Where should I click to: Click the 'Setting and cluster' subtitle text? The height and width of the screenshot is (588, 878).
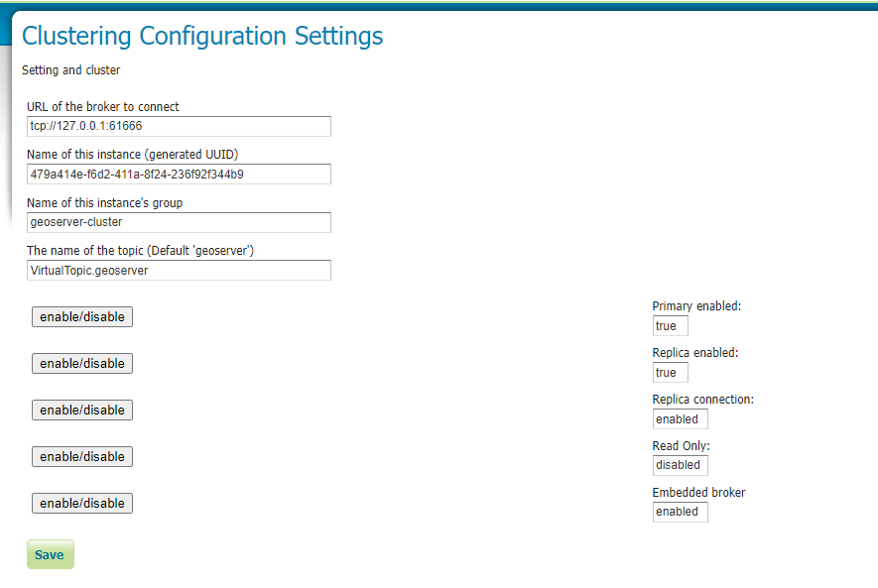tap(71, 70)
